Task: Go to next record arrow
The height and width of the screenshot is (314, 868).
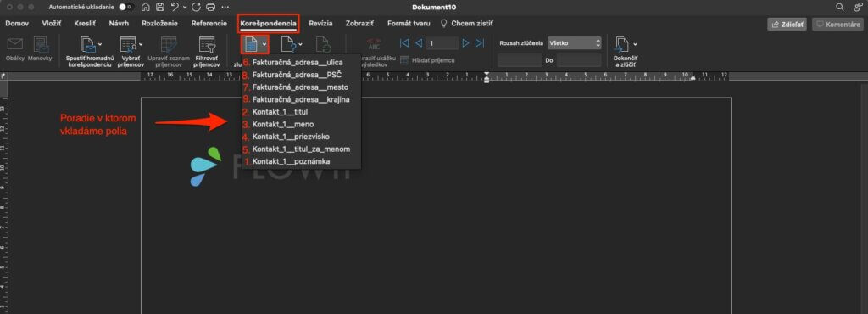Action: [465, 42]
